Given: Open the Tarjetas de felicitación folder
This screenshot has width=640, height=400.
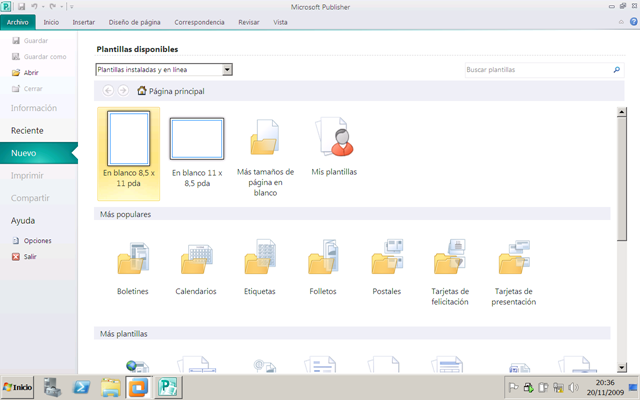Looking at the screenshot, I should [x=450, y=273].
